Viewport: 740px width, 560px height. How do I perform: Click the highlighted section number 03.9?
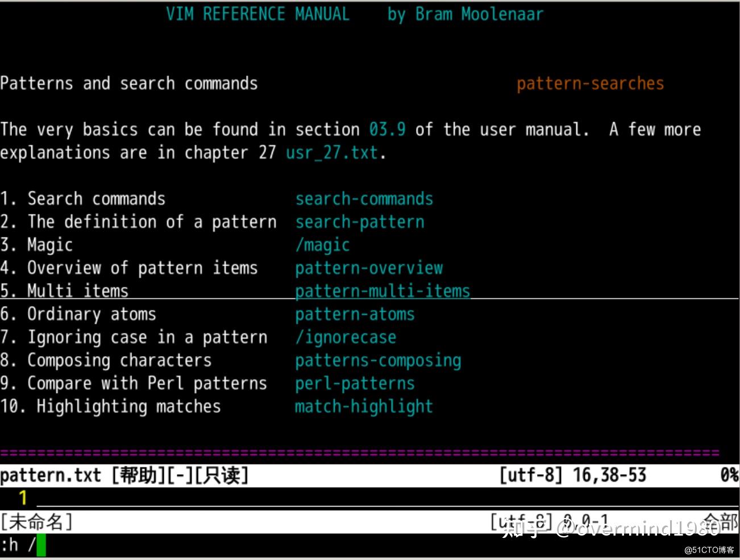[388, 129]
